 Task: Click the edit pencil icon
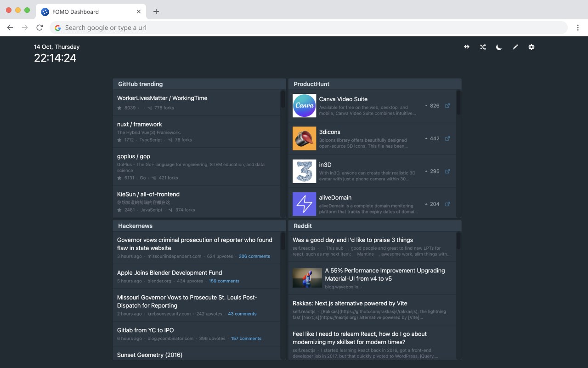pos(515,47)
